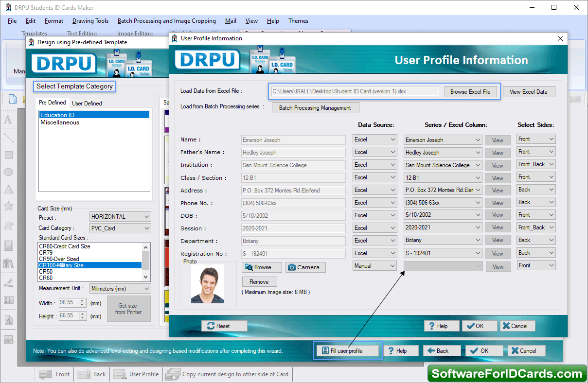
Task: Select the puzzle-piece symbol tool
Action: tap(8, 226)
